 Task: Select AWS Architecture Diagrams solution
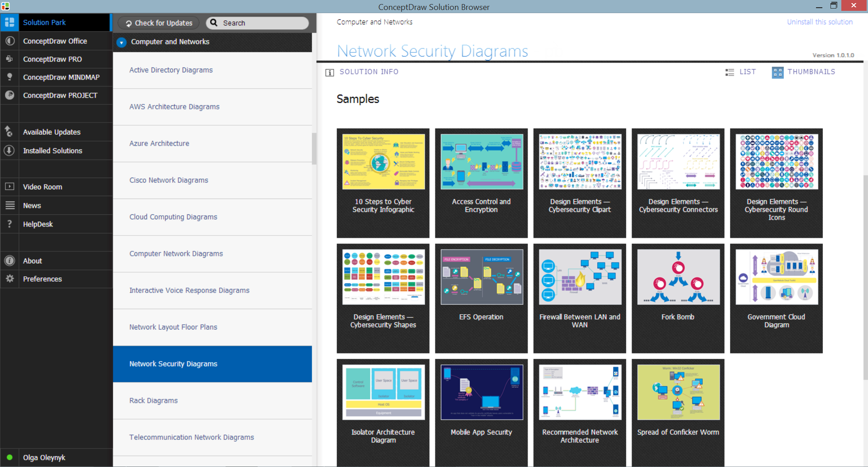point(212,107)
